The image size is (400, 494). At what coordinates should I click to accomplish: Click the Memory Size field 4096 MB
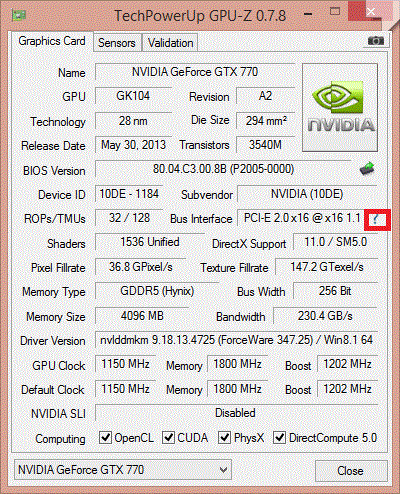142,316
